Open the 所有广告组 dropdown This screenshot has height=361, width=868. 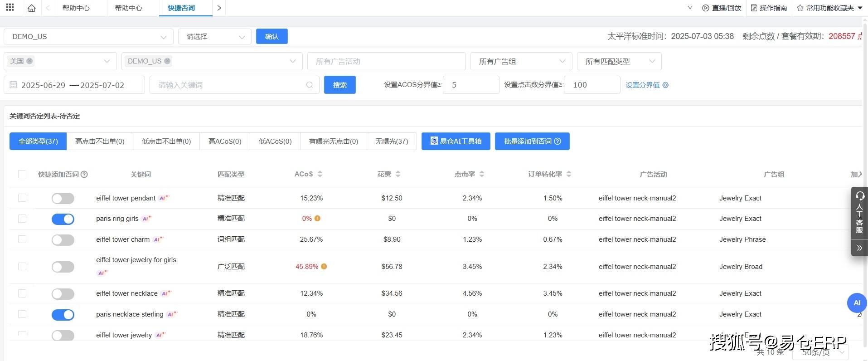[x=521, y=61]
